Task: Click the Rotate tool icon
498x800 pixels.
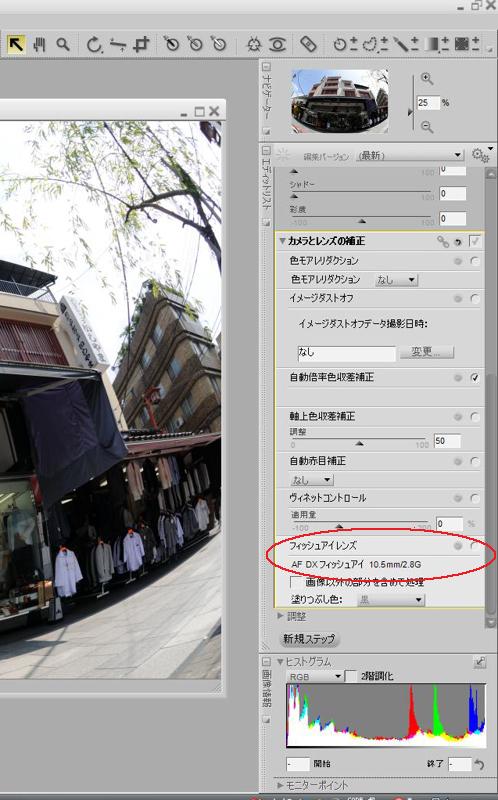Action: [94, 44]
